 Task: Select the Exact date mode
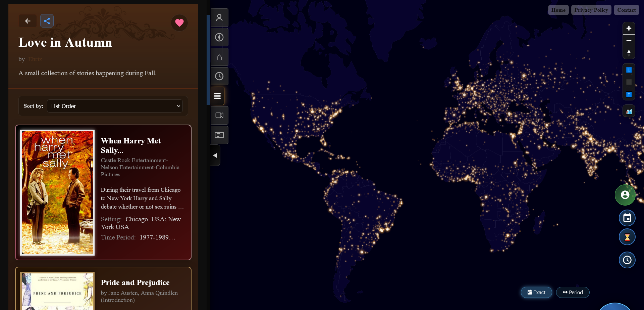[536, 293]
